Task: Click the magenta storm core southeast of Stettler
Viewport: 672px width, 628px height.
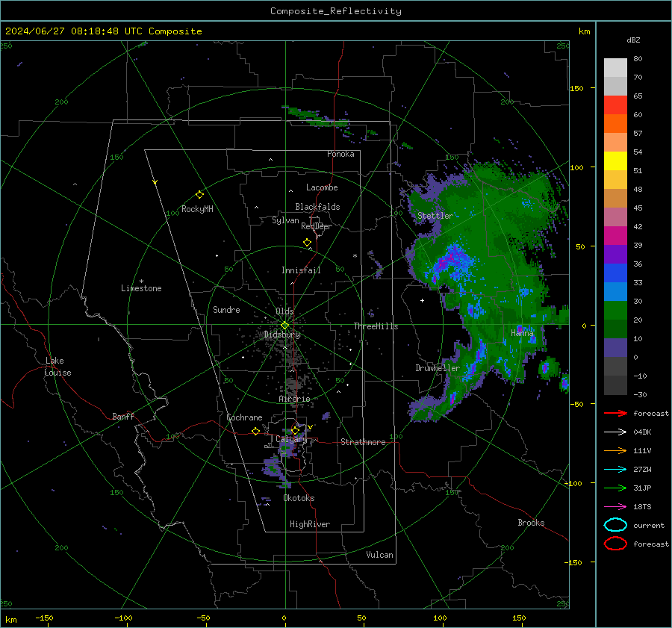Action: click(x=451, y=259)
